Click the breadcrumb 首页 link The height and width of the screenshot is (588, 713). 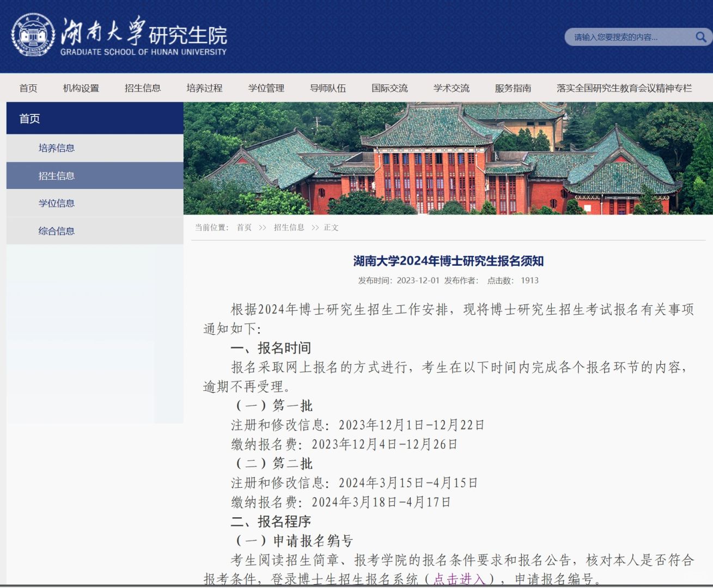pyautogui.click(x=244, y=228)
